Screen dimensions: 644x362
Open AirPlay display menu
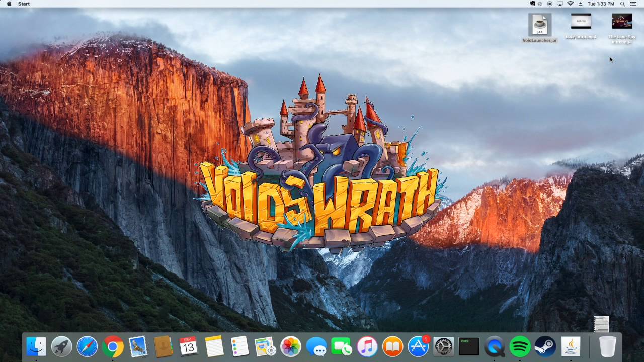point(560,4)
